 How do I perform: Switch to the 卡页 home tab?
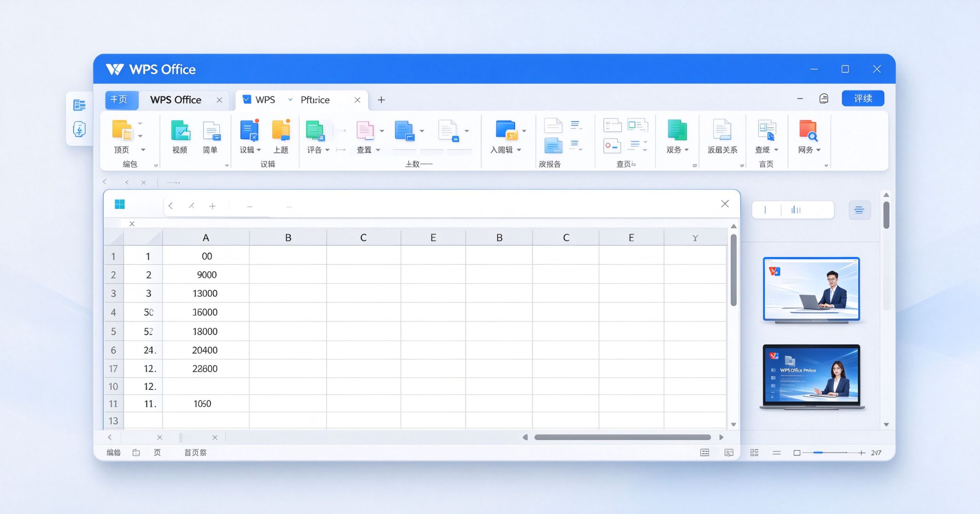[x=122, y=100]
